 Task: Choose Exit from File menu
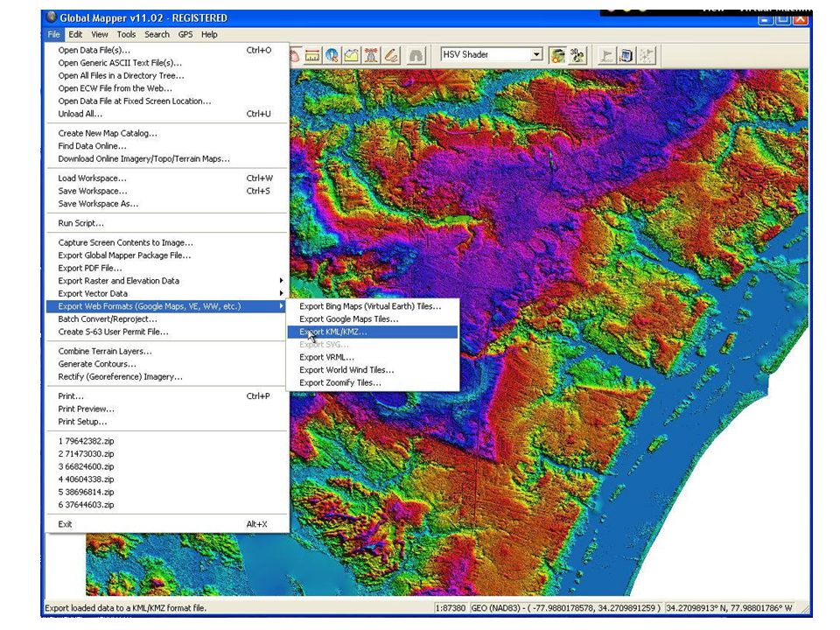pyautogui.click(x=166, y=524)
